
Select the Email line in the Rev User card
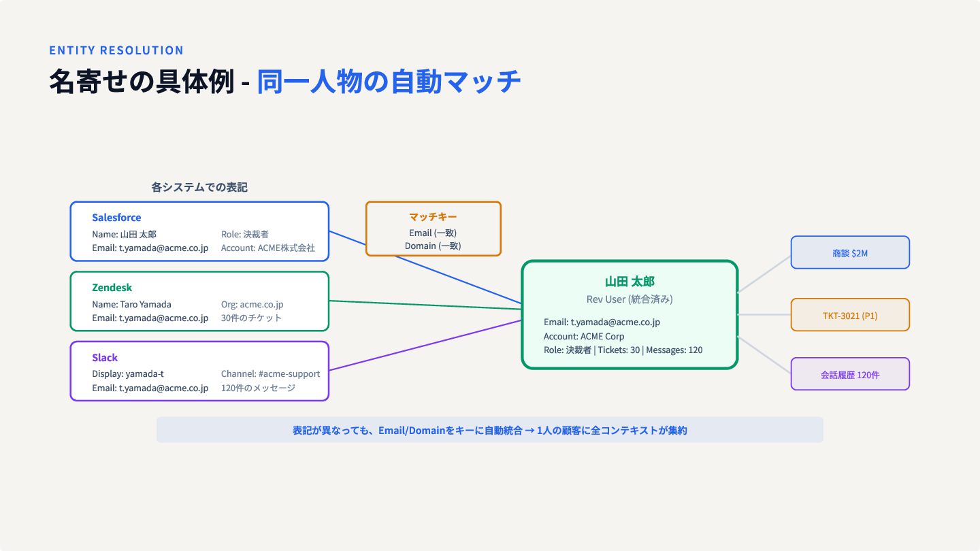click(x=602, y=322)
